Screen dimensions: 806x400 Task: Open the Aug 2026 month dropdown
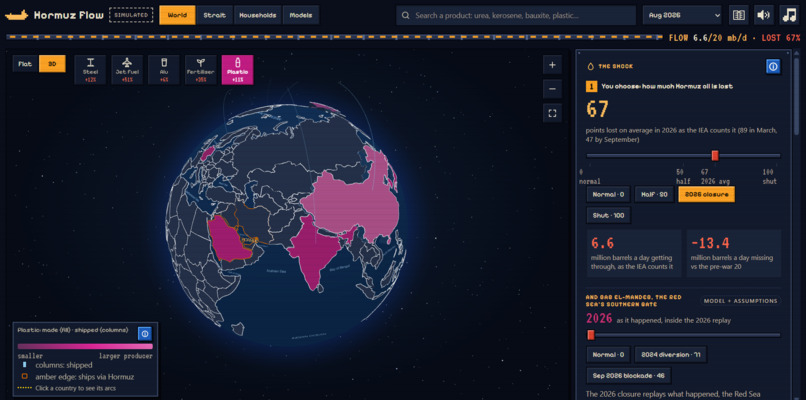[x=682, y=15]
